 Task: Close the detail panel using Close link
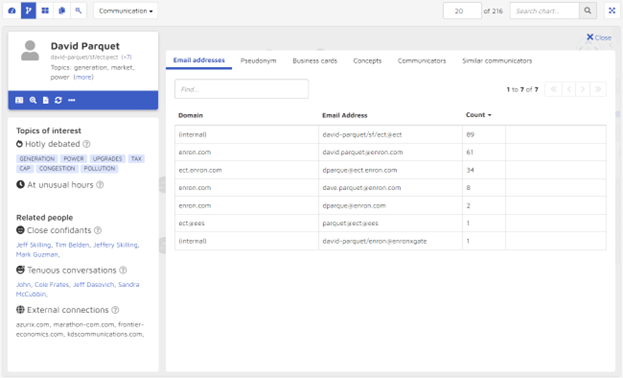(599, 37)
